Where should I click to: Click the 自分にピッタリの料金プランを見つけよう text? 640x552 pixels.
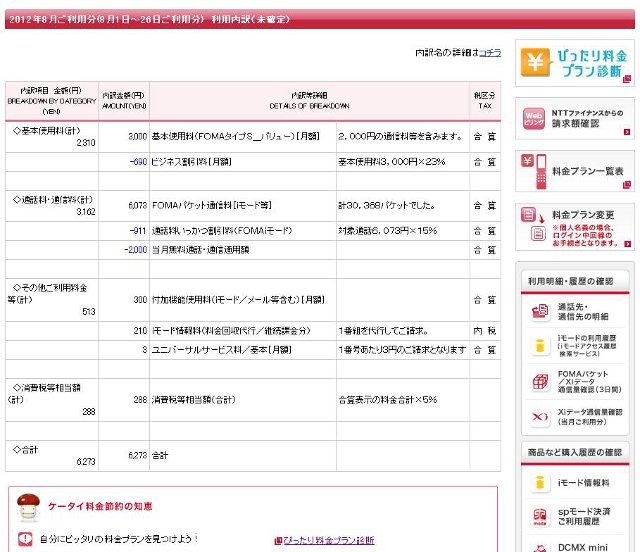tap(119, 539)
